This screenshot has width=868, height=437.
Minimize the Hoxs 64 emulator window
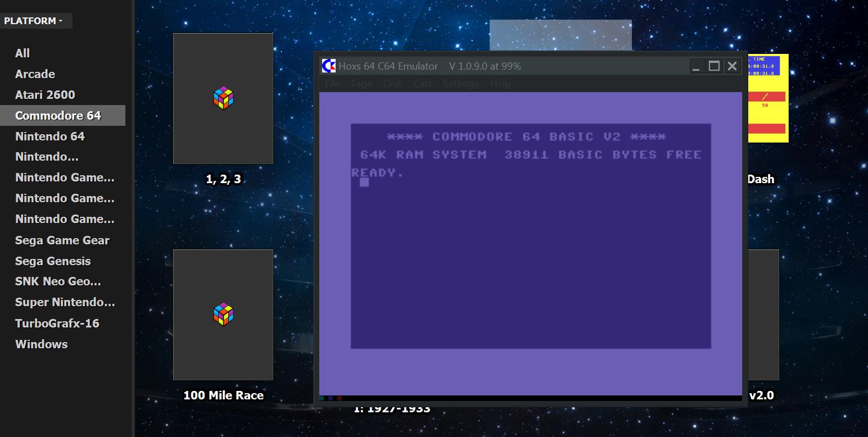click(x=696, y=66)
